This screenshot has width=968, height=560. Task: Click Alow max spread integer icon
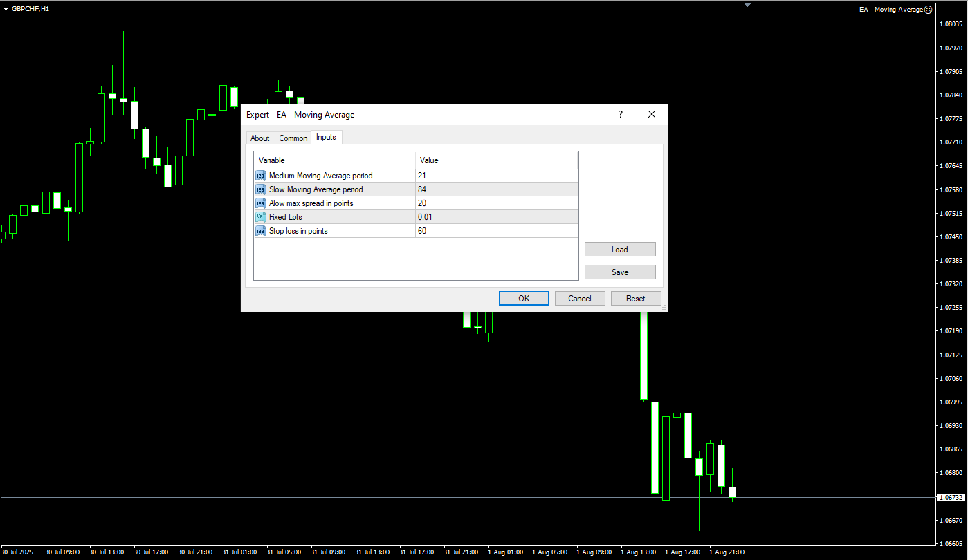point(261,203)
